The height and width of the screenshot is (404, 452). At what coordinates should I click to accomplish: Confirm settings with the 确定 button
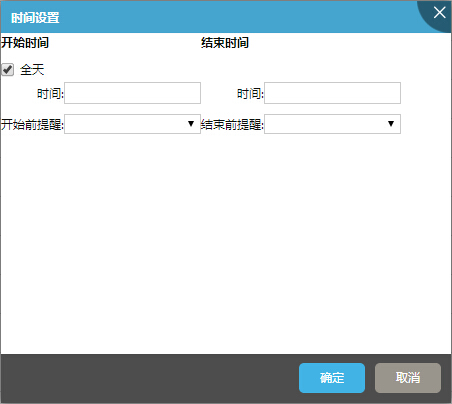click(x=332, y=378)
